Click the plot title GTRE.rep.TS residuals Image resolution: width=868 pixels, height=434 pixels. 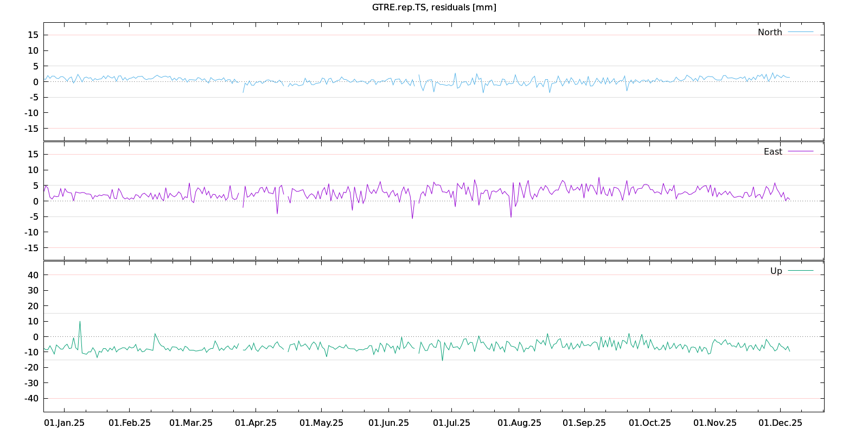pos(434,7)
